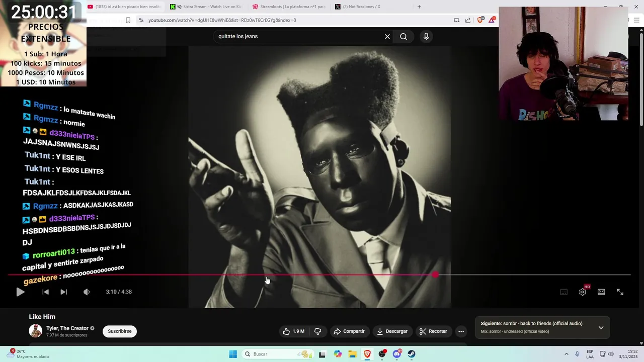Viewport: 644px width, 362px height.
Task: Click the 3:10 / 4:38 time display
Action: pyautogui.click(x=119, y=292)
